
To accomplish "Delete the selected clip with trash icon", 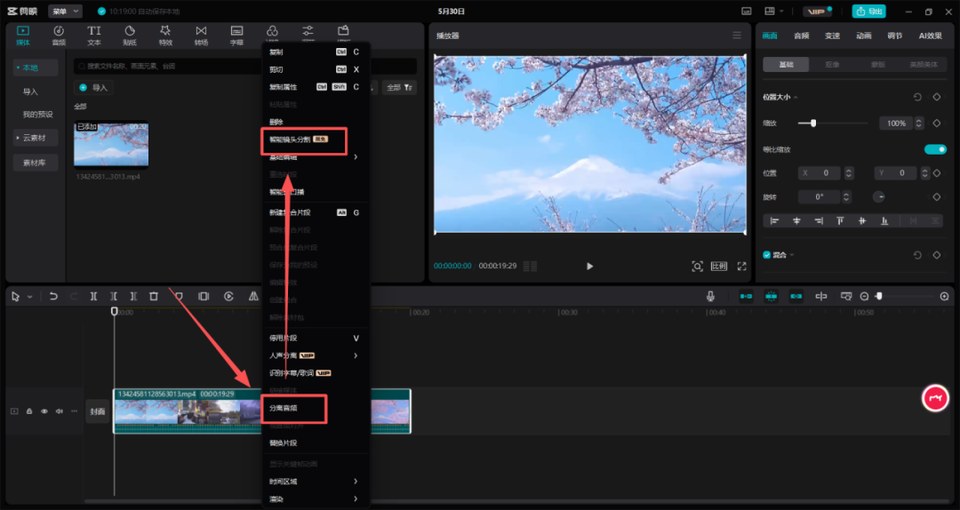I will point(154,296).
